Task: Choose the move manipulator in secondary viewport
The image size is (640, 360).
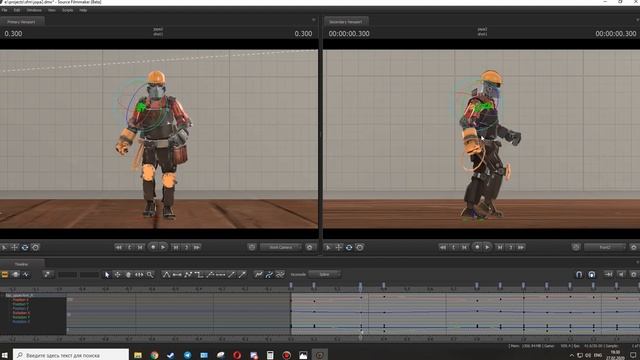Action: tap(338, 247)
